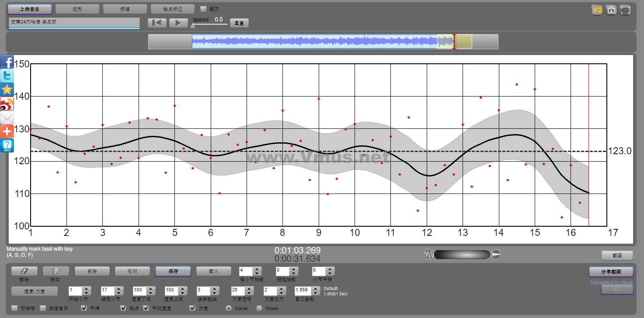This screenshot has width=644, height=318.
Task: Click the speed slider handle
Action: (x=193, y=26)
